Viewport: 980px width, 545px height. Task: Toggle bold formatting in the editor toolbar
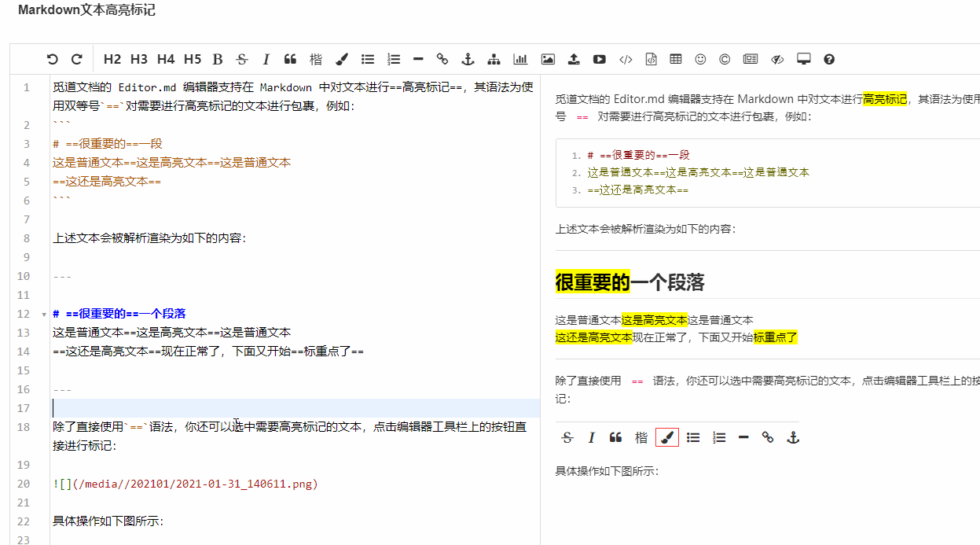218,59
